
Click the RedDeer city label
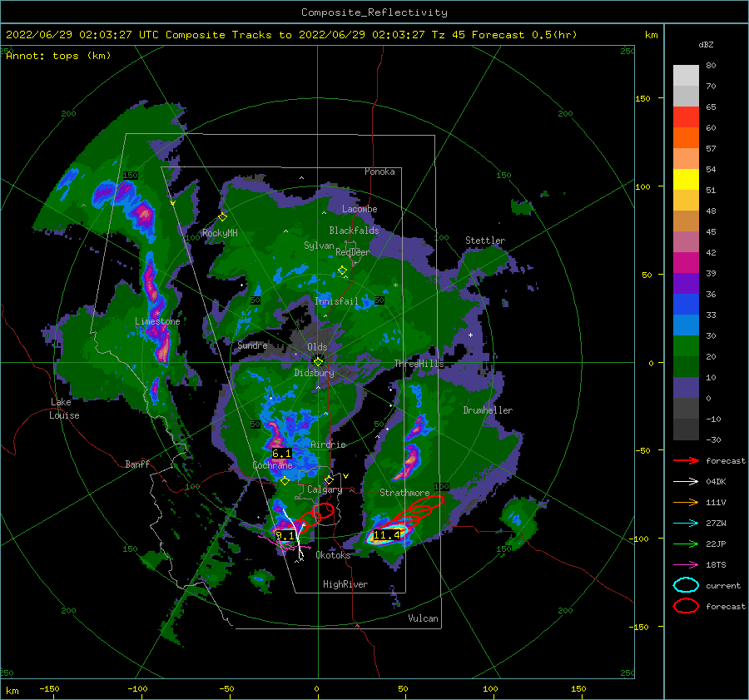point(353,252)
